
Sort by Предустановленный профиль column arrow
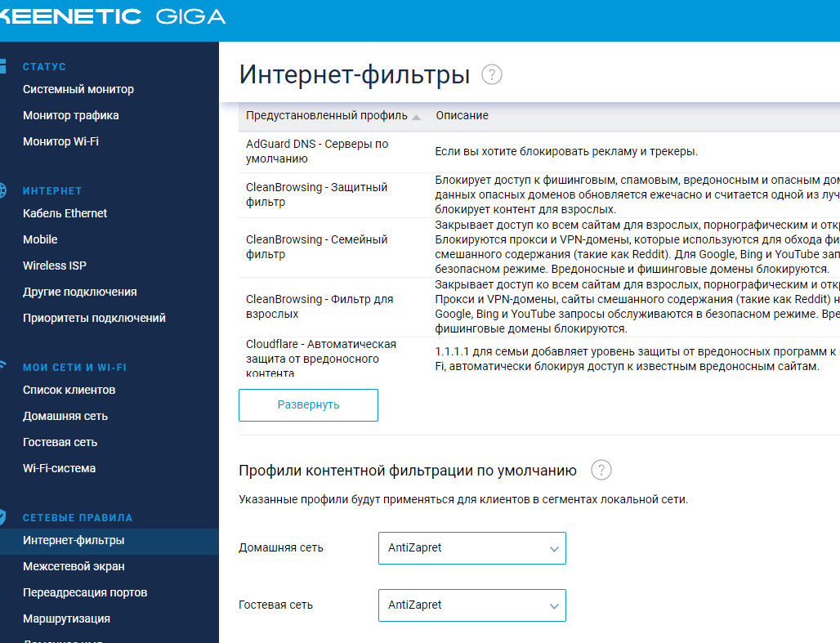416,117
